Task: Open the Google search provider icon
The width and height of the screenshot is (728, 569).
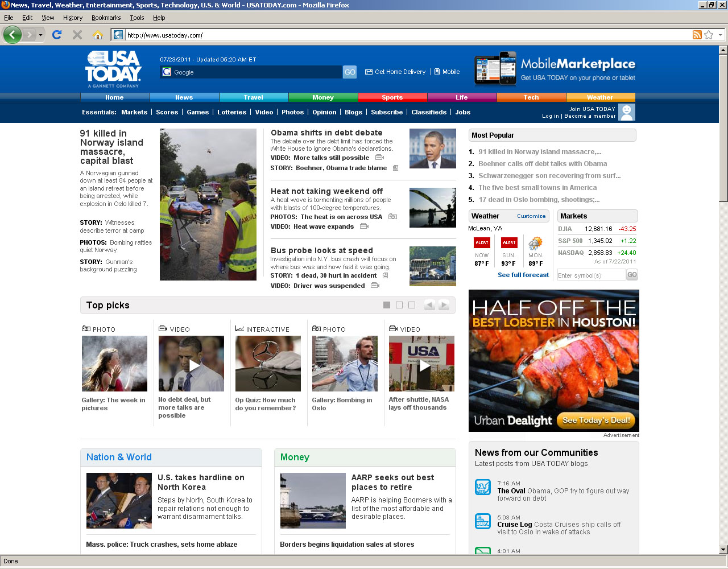Action: (167, 72)
